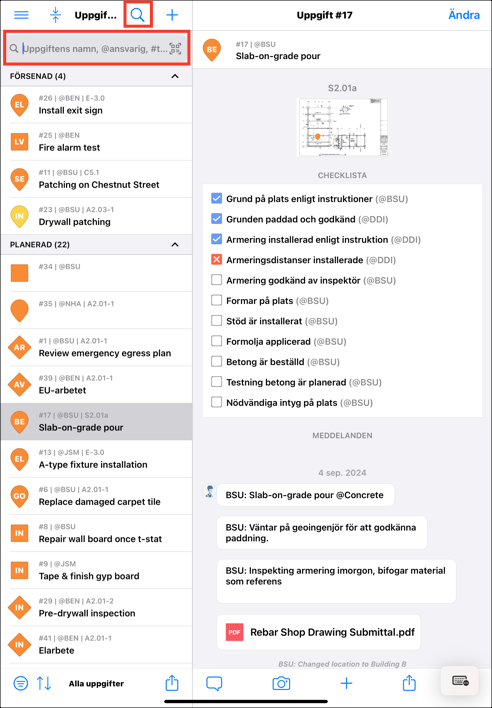Screen dimensions: 492x708
Task: Check 'Armering godkänd av inspektör'
Action: point(217,280)
